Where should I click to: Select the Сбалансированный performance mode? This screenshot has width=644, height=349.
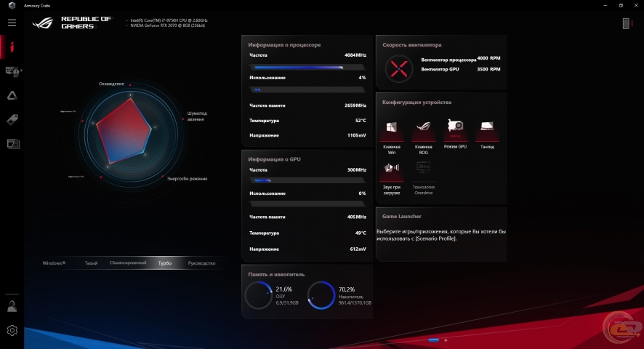coord(128,262)
